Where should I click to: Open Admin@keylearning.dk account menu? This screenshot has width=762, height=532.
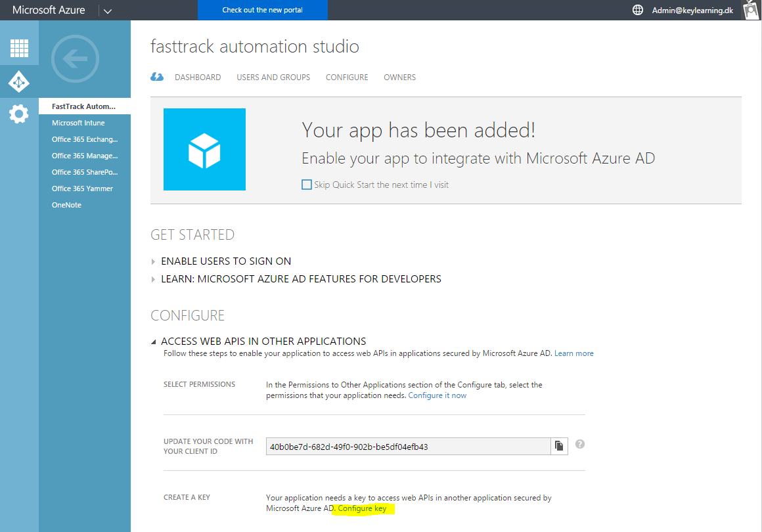[x=692, y=11]
